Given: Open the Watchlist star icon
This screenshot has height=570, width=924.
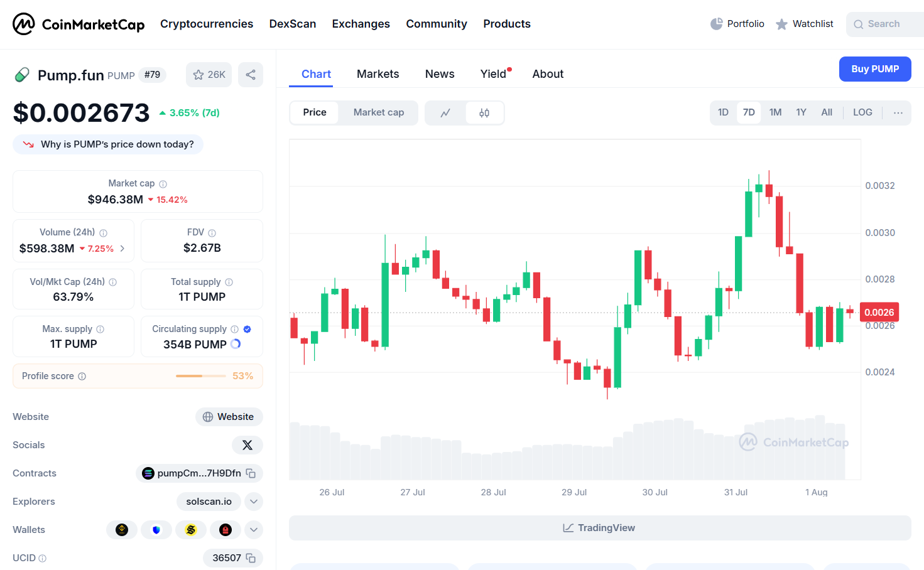Looking at the screenshot, I should click(x=781, y=24).
